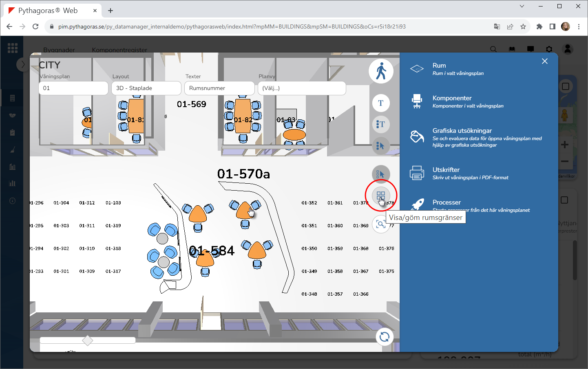Viewport: 588px width, 369px height.
Task: Click the printer icon for Utskrifter
Action: [x=417, y=173]
